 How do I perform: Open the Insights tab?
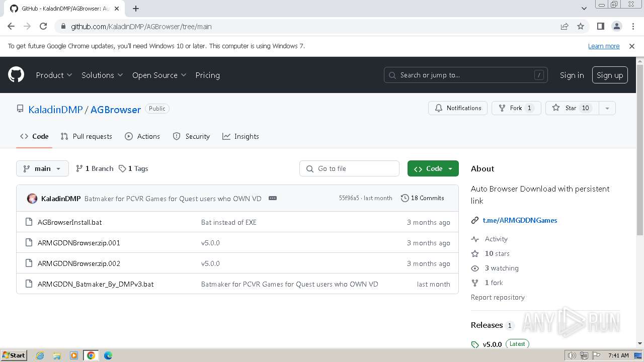point(240,136)
